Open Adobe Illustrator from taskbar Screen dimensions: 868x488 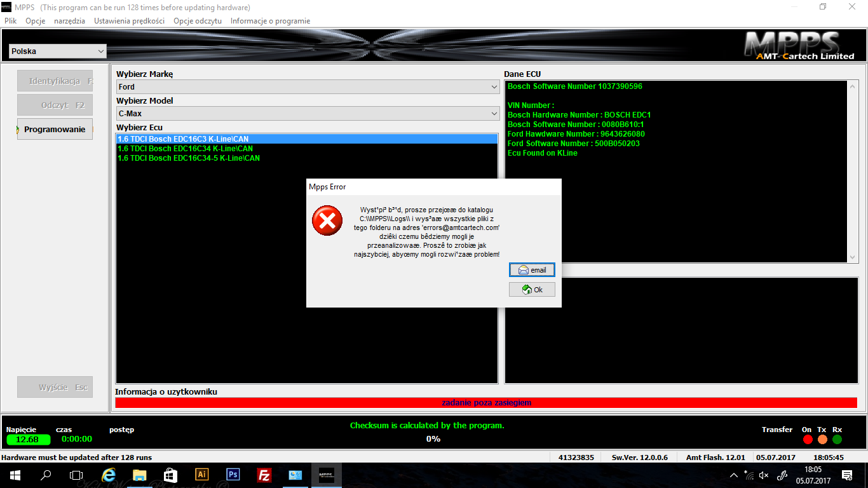click(201, 475)
